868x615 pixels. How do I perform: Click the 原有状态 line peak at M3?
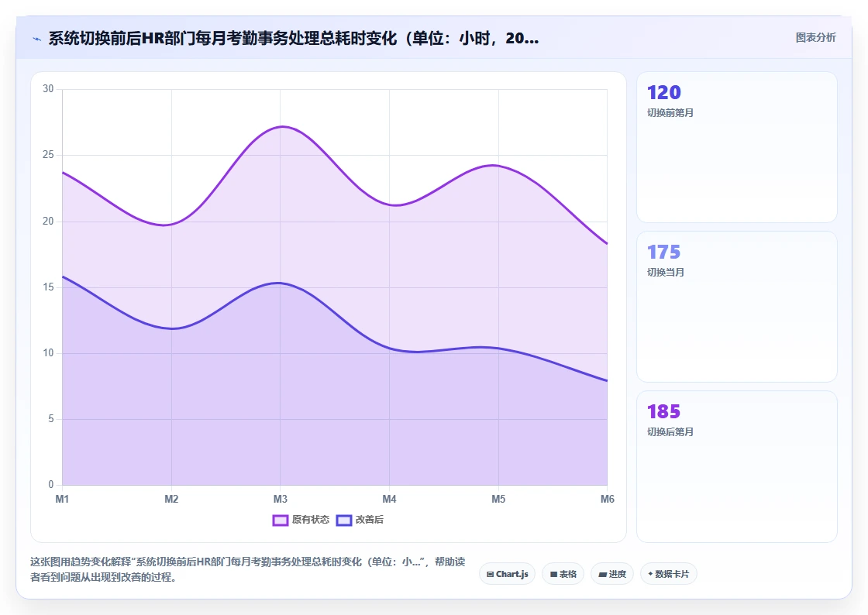coord(281,127)
